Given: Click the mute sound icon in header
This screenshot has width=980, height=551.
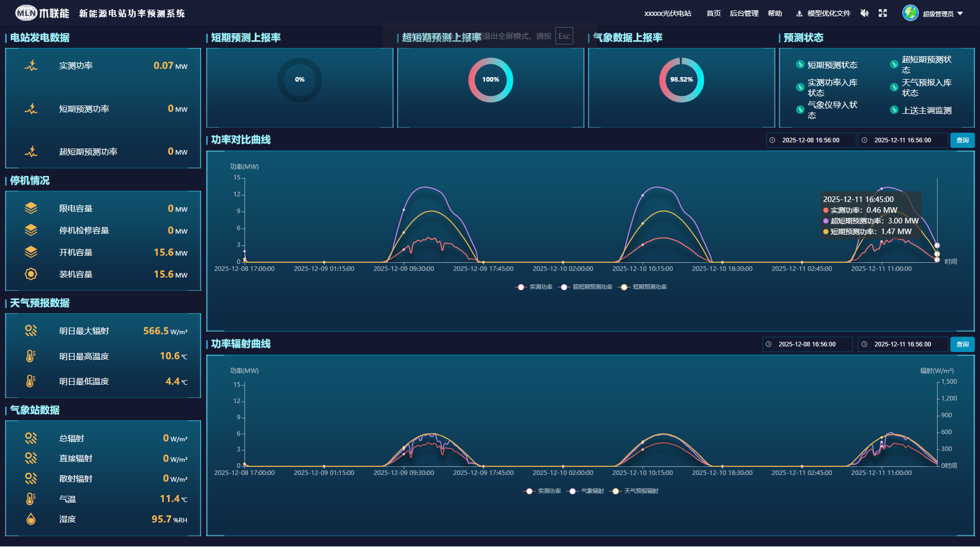Looking at the screenshot, I should pyautogui.click(x=864, y=13).
